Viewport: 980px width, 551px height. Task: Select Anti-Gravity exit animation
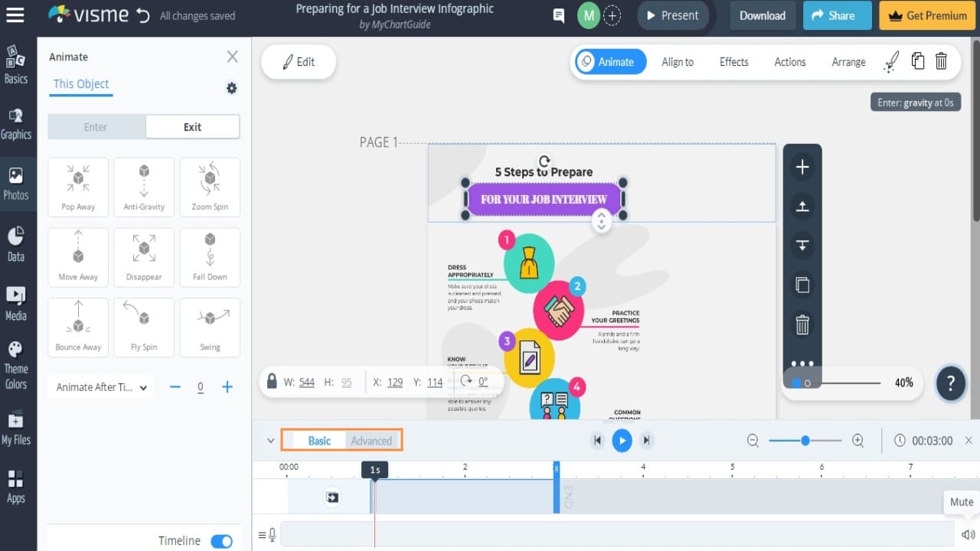[x=144, y=187]
